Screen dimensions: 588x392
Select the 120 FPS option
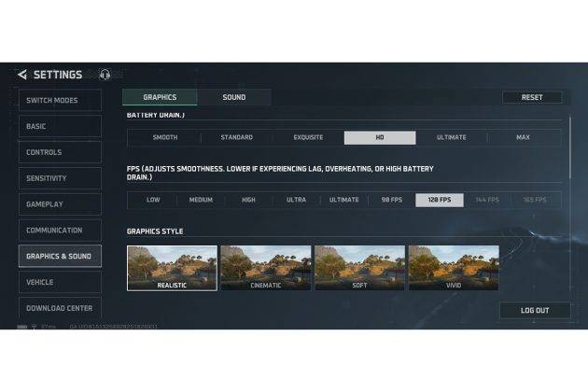coord(440,200)
